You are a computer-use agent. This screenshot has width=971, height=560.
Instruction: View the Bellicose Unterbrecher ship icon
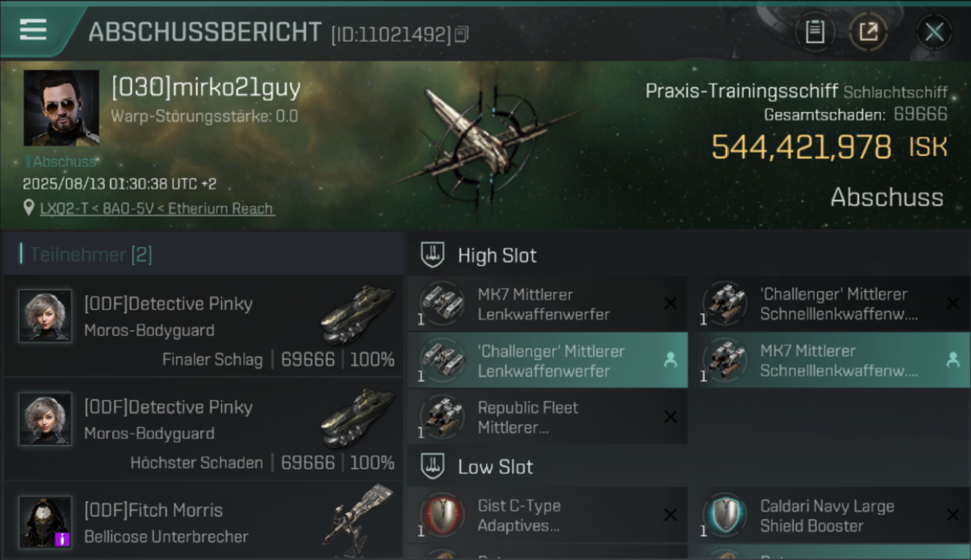(x=357, y=517)
